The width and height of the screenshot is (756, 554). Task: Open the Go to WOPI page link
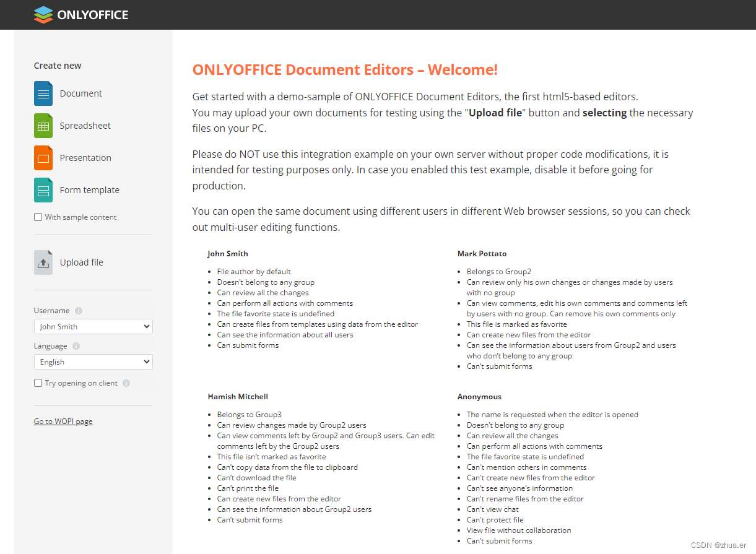[63, 422]
